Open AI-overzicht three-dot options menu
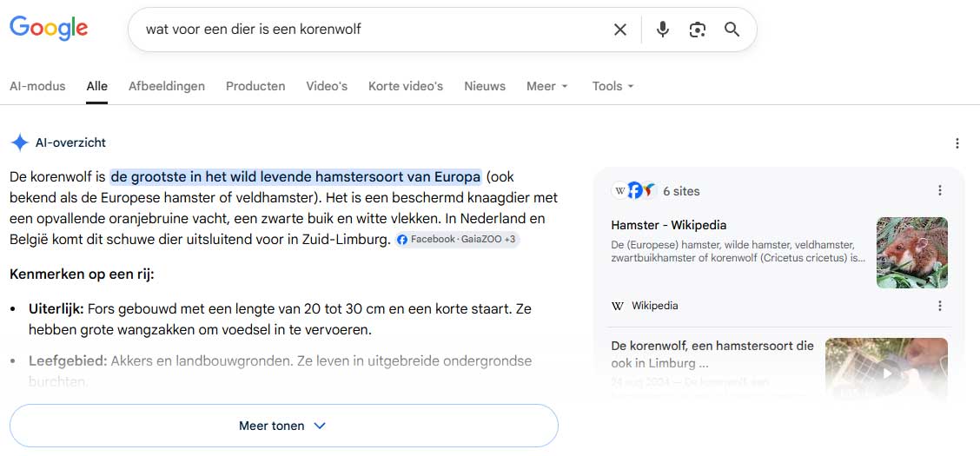Screen dimensions: 980x456 [x=957, y=143]
